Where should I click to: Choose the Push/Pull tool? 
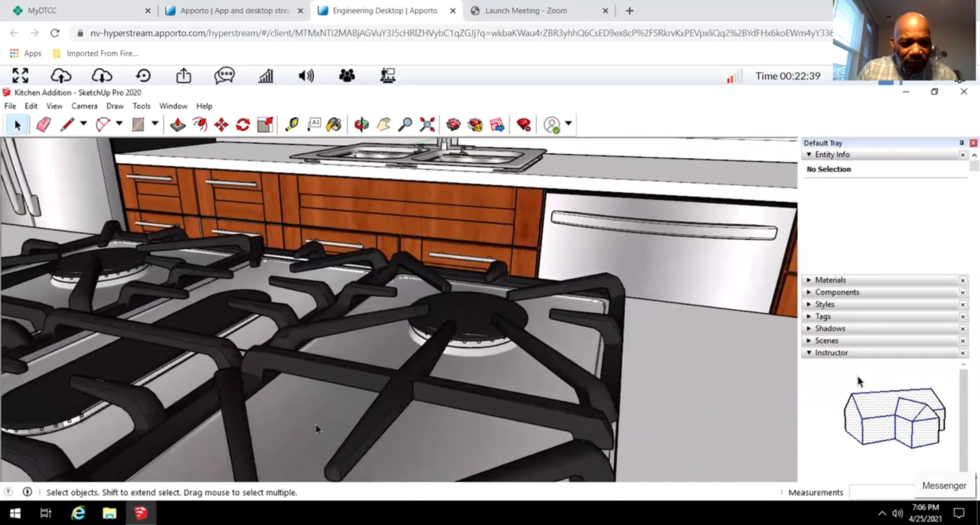point(178,124)
